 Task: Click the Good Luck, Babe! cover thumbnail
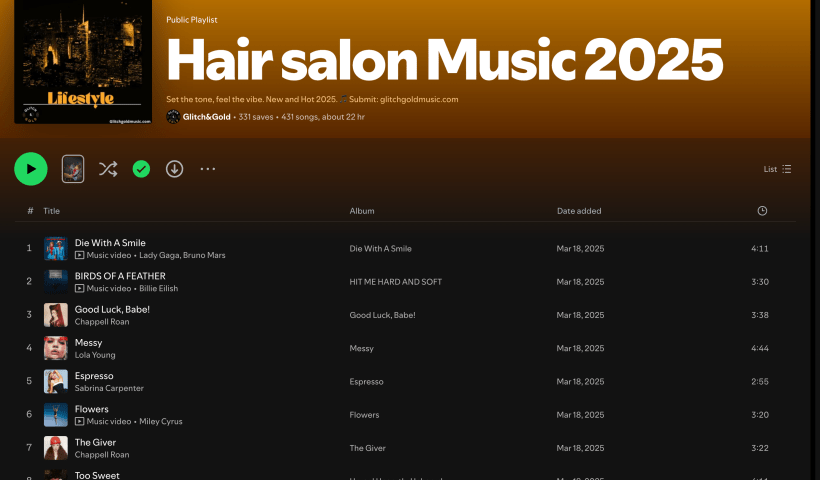[x=56, y=315]
